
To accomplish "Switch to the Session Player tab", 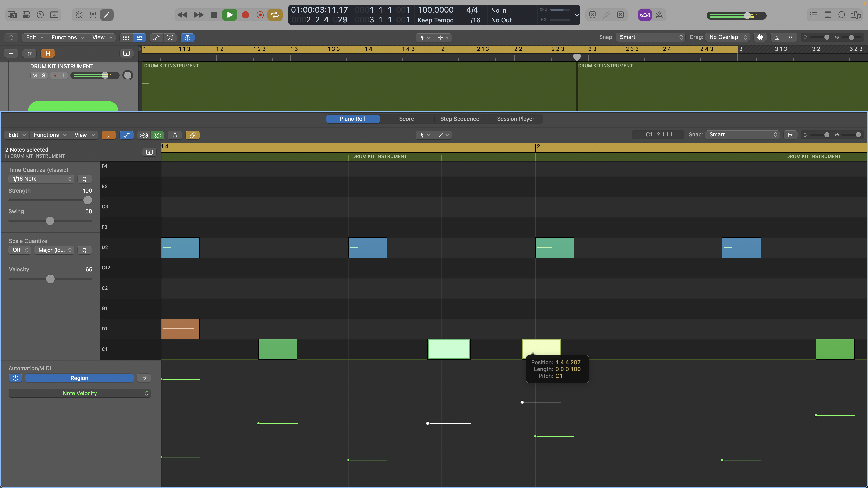I will point(516,119).
